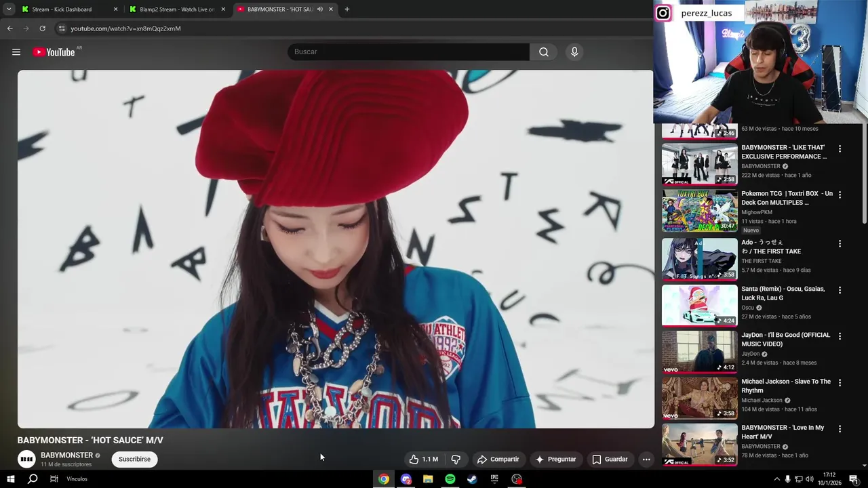Open options menu for Pokemon TCG video
Screen dimensions: 868x488
pyautogui.click(x=840, y=195)
